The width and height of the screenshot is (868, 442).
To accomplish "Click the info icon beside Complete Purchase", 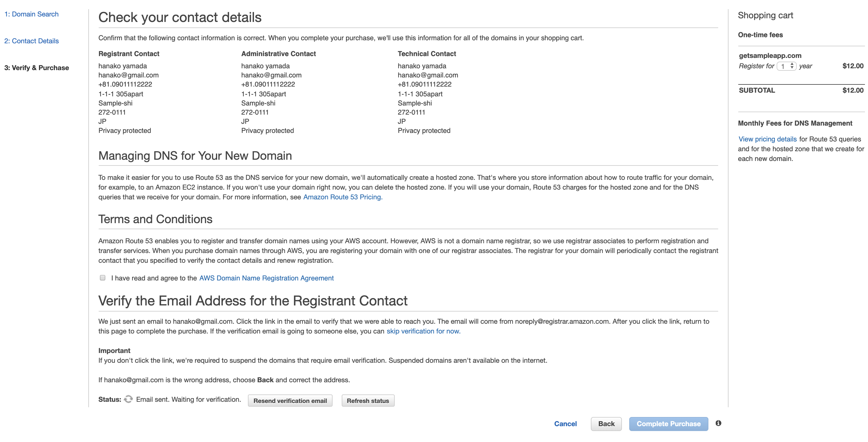I will [718, 423].
